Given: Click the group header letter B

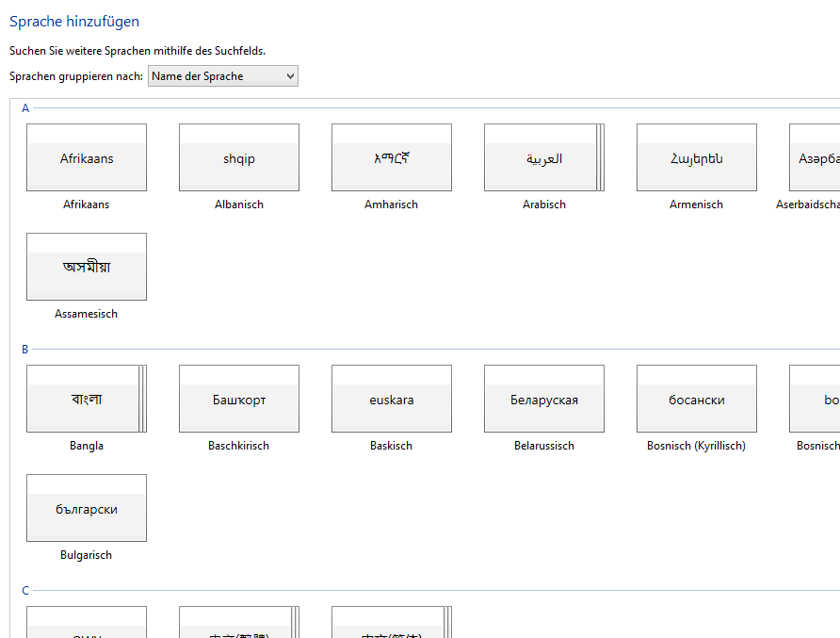Looking at the screenshot, I should pyautogui.click(x=25, y=350).
